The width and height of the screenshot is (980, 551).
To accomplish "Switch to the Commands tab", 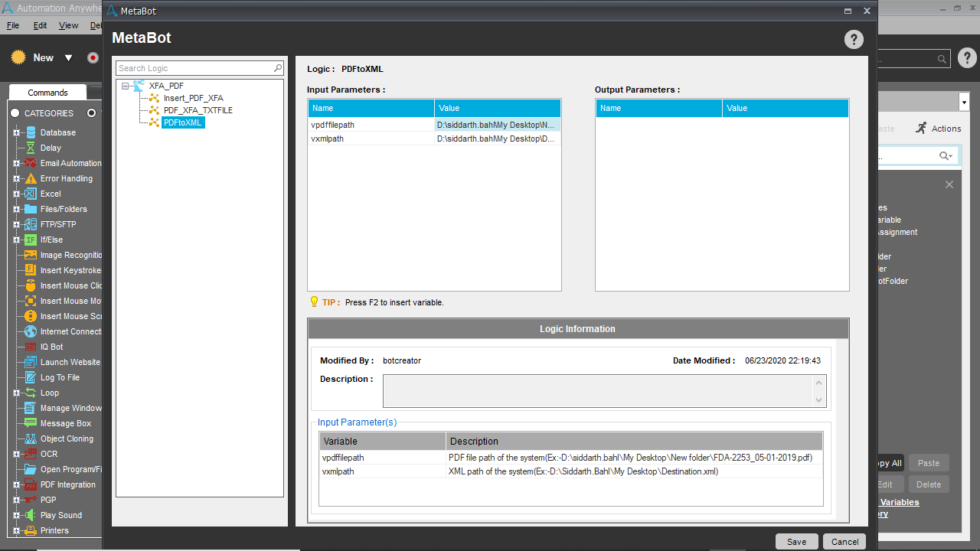I will tap(47, 93).
